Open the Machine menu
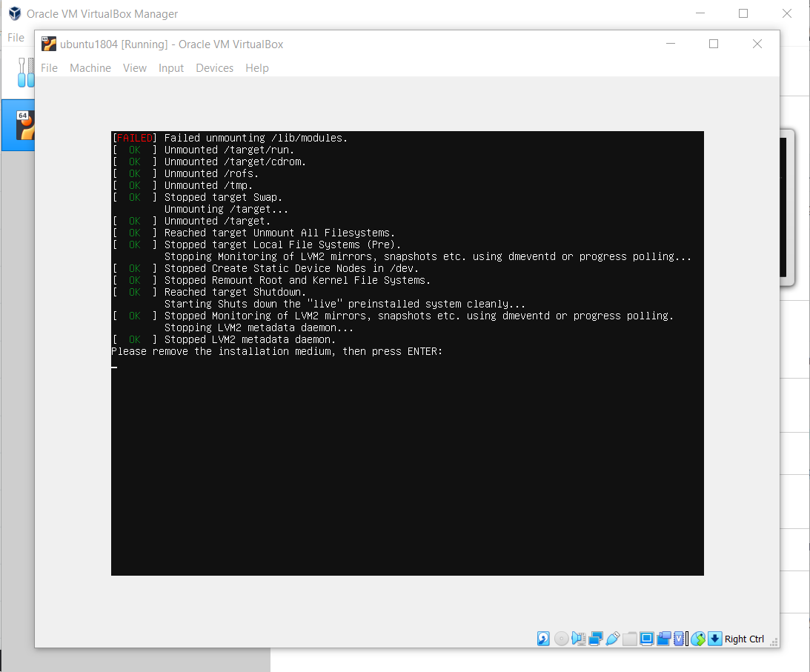The height and width of the screenshot is (672, 810). 90,68
